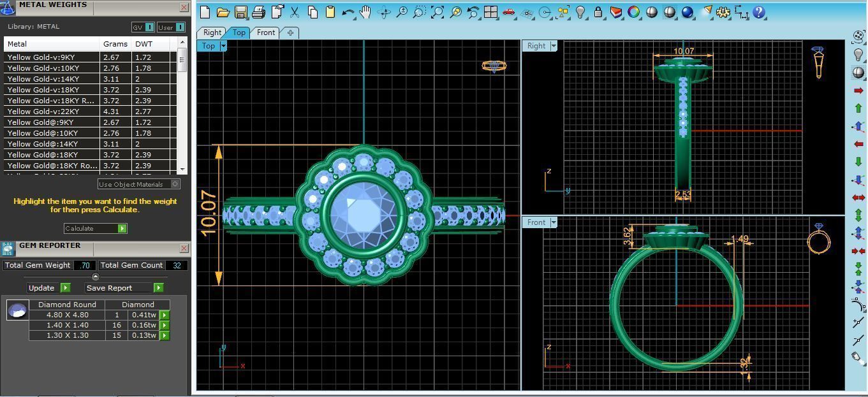Click the light bulb icon in top toolbar

click(580, 12)
